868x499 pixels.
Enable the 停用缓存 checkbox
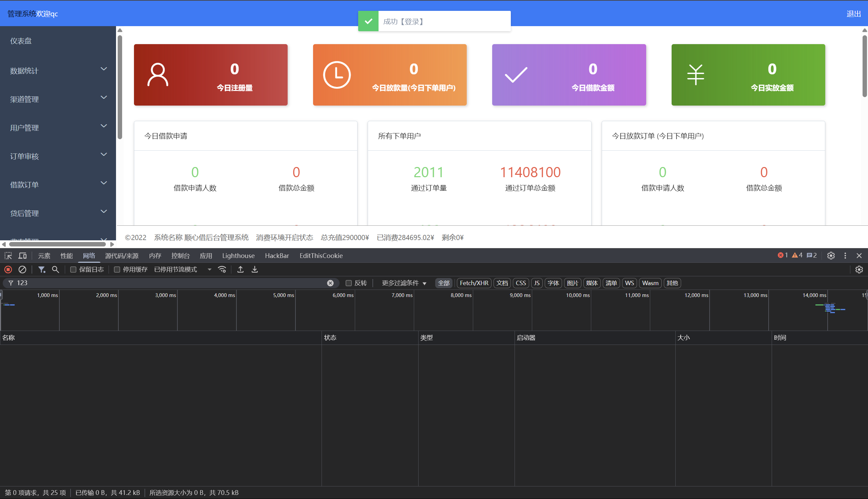click(117, 270)
